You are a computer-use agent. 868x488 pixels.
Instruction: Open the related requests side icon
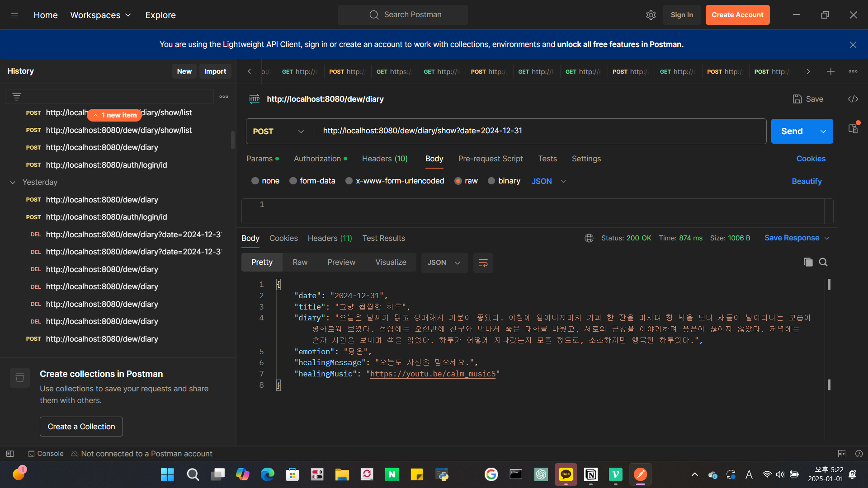853,128
